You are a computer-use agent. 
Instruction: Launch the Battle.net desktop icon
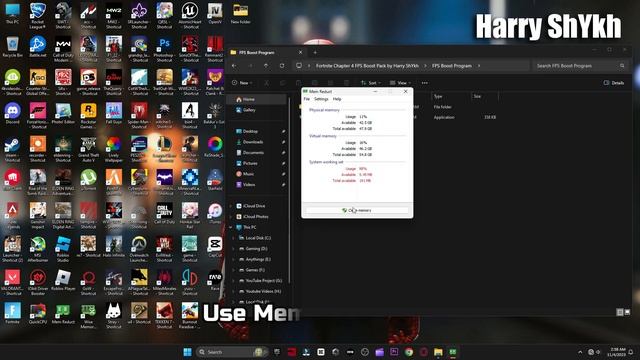click(x=38, y=47)
